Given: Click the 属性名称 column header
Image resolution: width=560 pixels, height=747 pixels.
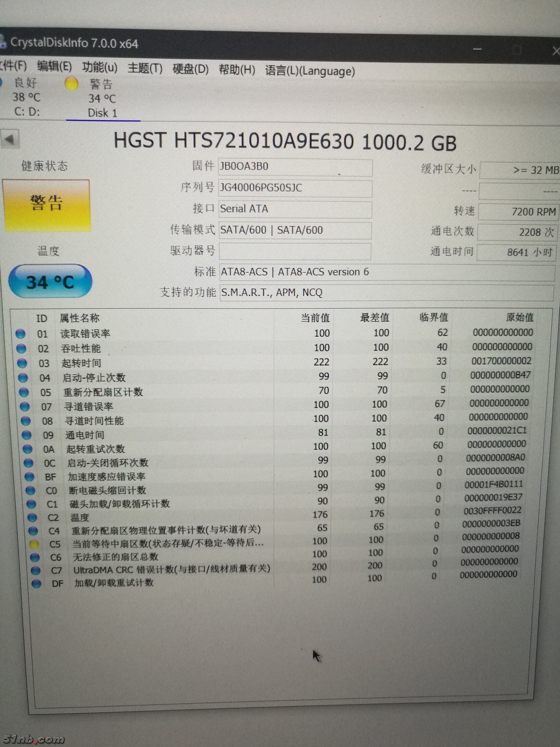Looking at the screenshot, I should point(80,318).
